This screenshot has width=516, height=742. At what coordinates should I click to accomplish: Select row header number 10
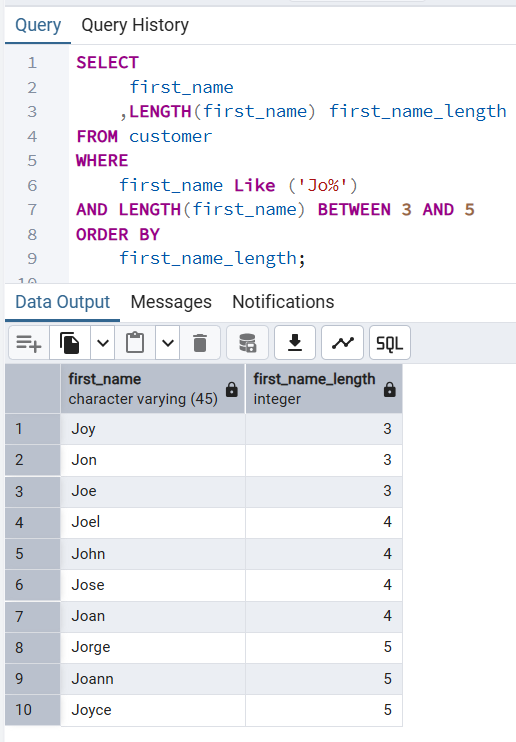point(33,710)
